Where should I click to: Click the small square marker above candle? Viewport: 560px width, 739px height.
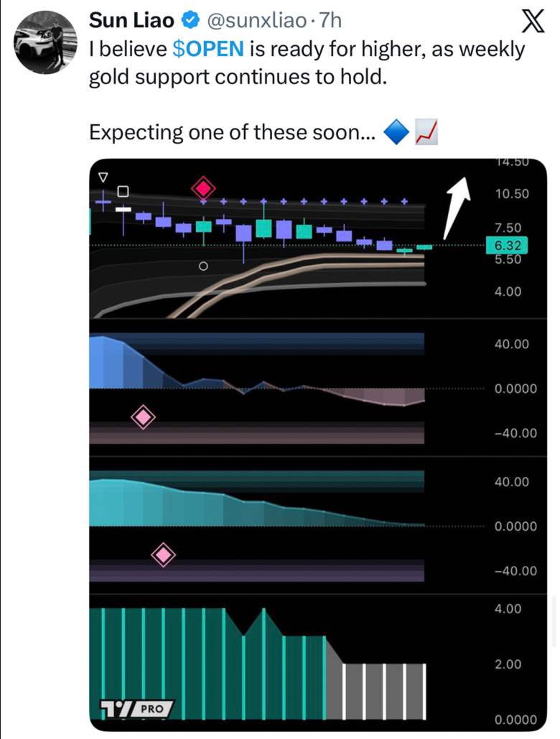pyautogui.click(x=123, y=191)
